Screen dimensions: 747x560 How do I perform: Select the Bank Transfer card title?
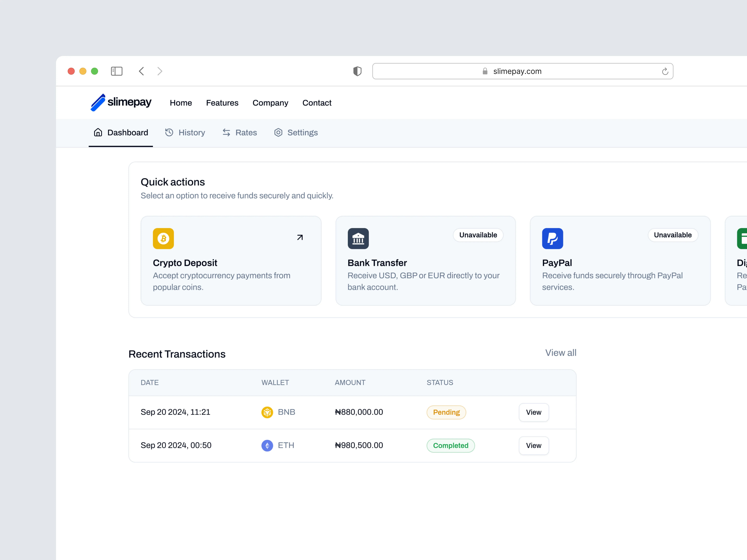(x=377, y=263)
